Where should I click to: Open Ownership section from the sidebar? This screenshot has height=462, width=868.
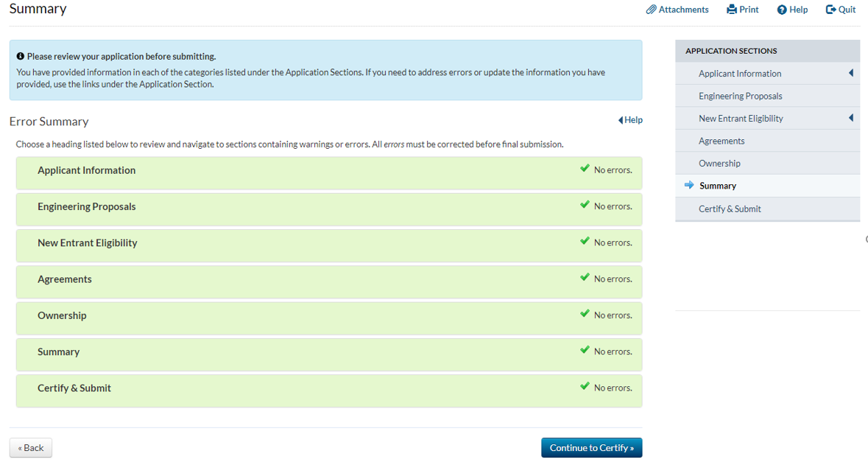(719, 164)
